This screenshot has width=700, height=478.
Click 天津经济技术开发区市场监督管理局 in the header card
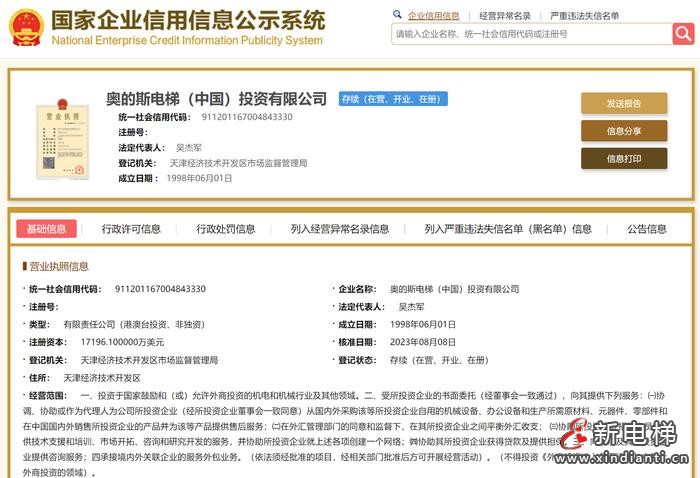238,163
